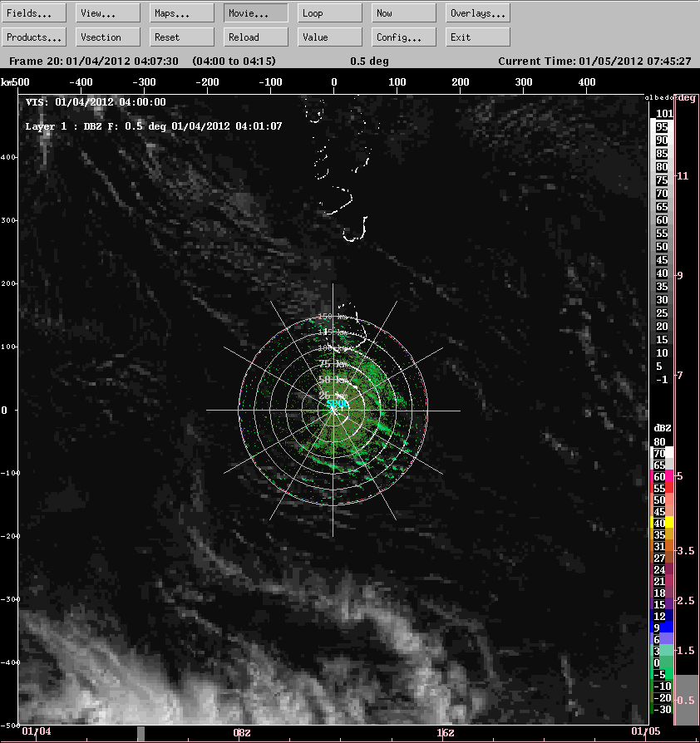This screenshot has height=743, width=700.
Task: Select the 11 degree elevation mark
Action: click(683, 175)
